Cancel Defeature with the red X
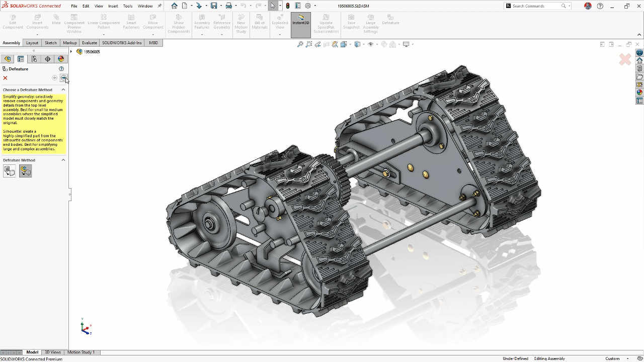 click(6, 78)
